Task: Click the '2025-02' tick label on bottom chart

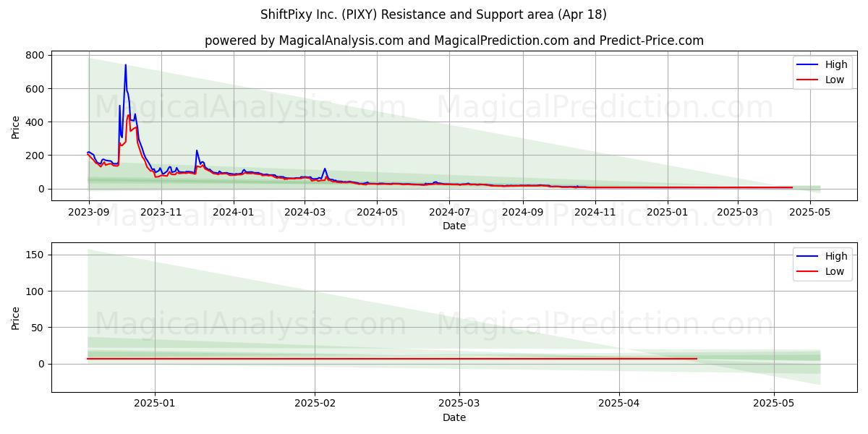Action: pos(316,403)
